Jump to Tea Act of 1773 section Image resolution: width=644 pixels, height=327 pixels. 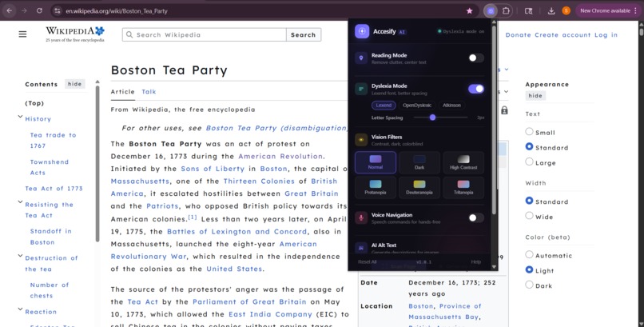(x=54, y=189)
